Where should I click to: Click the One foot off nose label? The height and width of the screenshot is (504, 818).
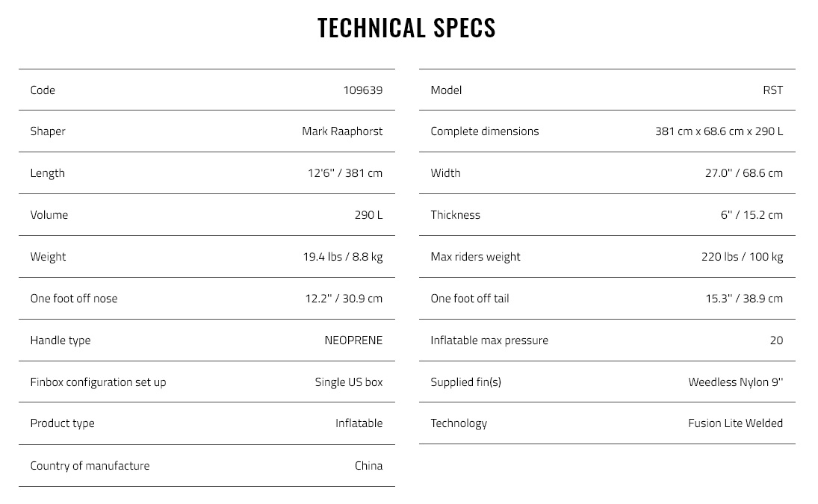tap(73, 299)
